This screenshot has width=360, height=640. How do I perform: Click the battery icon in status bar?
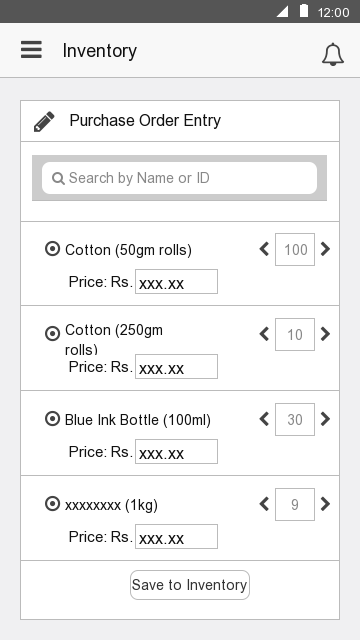(x=304, y=11)
